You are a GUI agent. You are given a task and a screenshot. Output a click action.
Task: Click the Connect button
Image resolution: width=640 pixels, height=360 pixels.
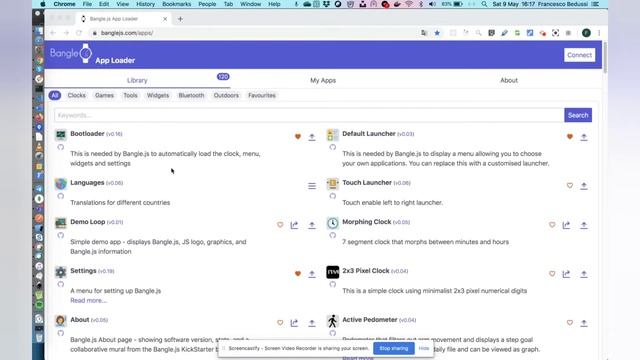point(579,55)
